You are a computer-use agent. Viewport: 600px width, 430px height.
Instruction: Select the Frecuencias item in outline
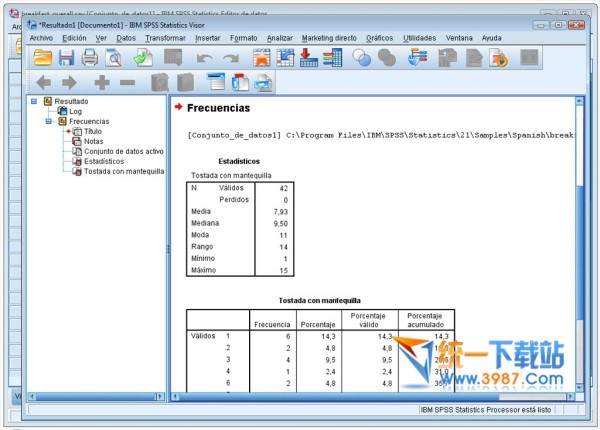click(89, 121)
